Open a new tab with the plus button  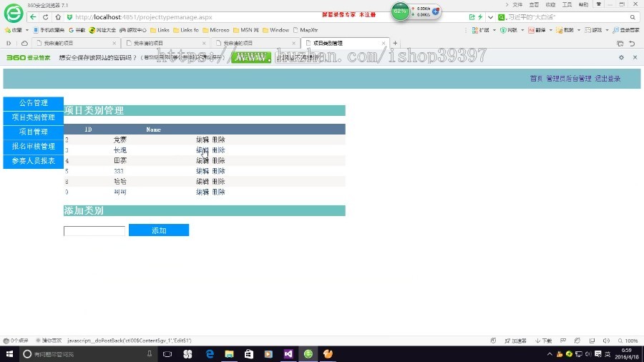pyautogui.click(x=395, y=43)
